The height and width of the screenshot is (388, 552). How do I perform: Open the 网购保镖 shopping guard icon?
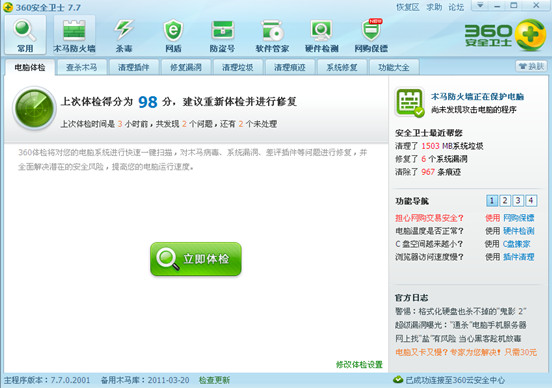click(x=371, y=35)
